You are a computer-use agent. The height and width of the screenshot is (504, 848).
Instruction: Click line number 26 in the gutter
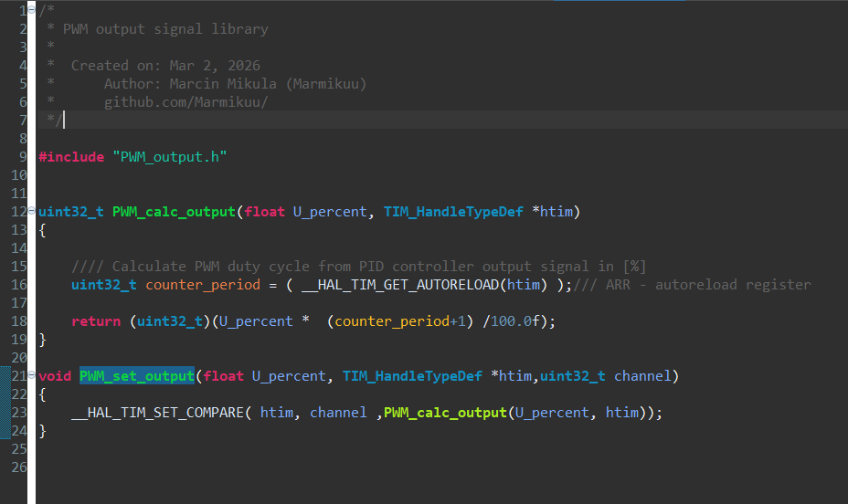[x=19, y=467]
